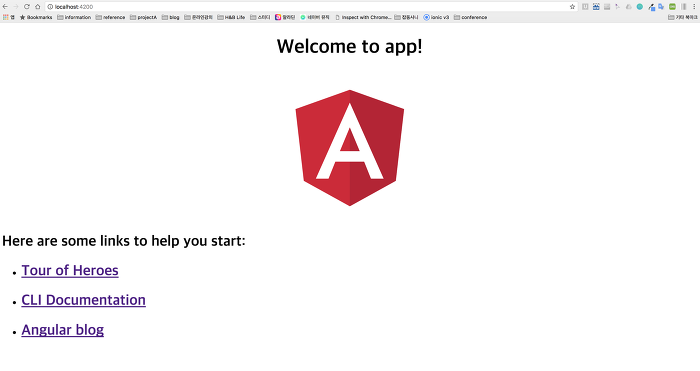Open the CLI Documentation link

[83, 300]
